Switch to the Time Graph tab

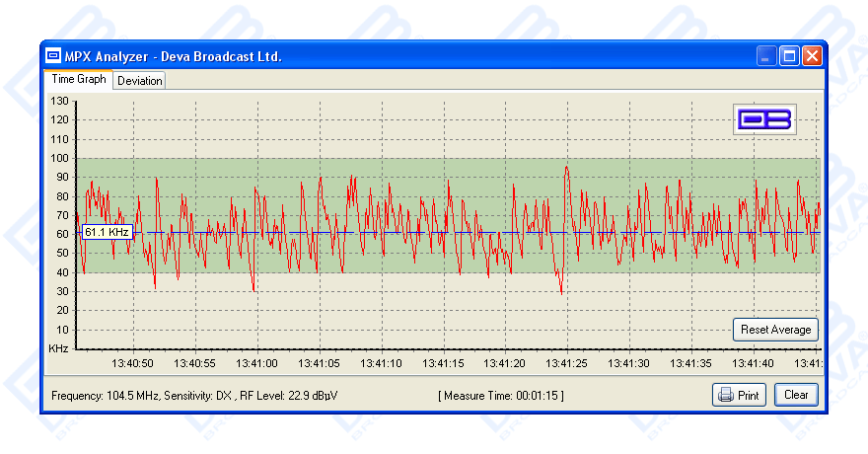pyautogui.click(x=79, y=80)
